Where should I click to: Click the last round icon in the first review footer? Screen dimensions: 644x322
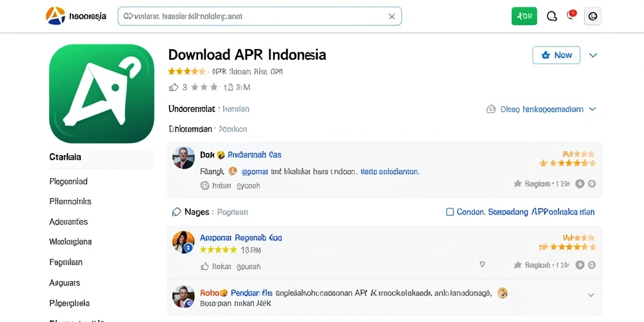click(x=591, y=184)
